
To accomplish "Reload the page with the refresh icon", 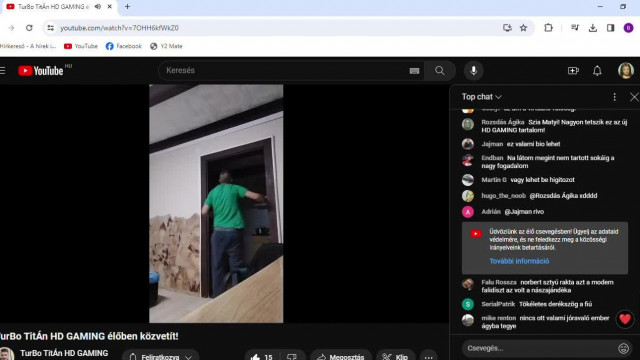I will pyautogui.click(x=29, y=28).
